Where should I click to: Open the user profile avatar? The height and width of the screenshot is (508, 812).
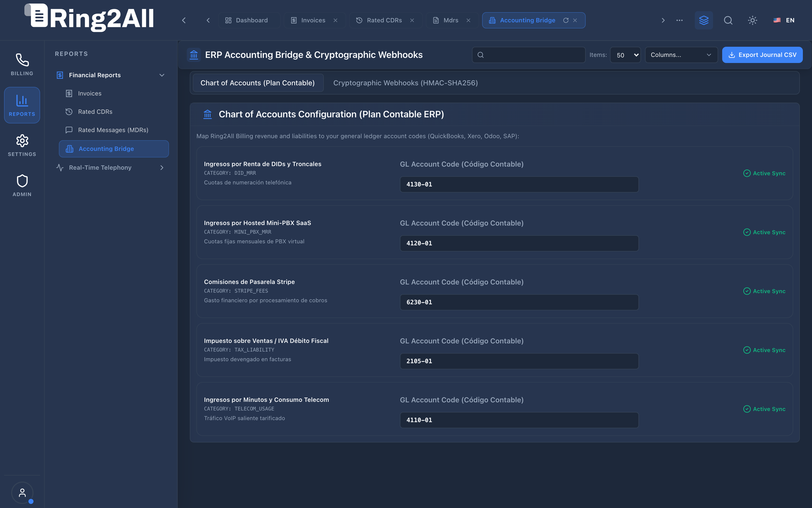22,493
